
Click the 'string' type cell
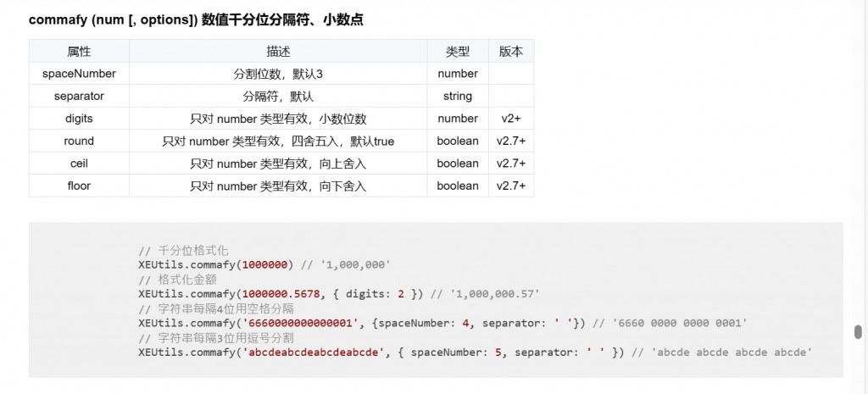(458, 97)
